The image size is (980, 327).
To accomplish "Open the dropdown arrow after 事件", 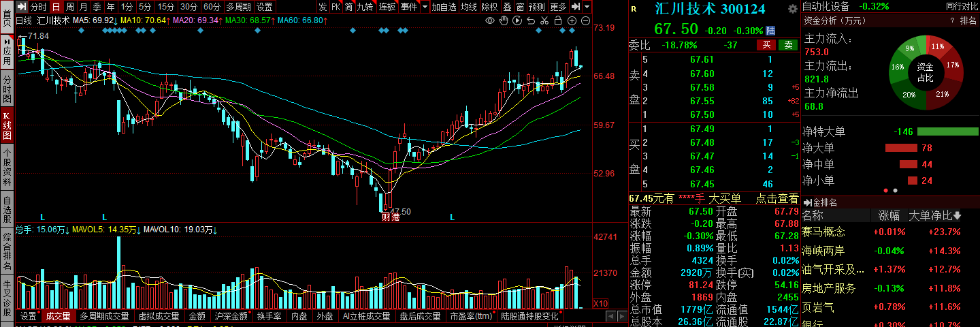I will [425, 7].
